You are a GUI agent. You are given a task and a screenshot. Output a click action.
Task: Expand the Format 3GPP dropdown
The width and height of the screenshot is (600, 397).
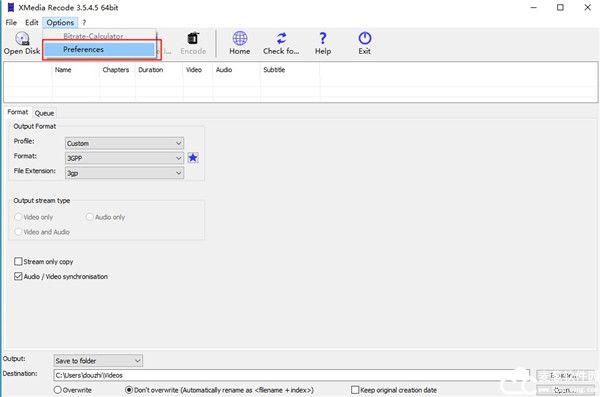point(124,158)
